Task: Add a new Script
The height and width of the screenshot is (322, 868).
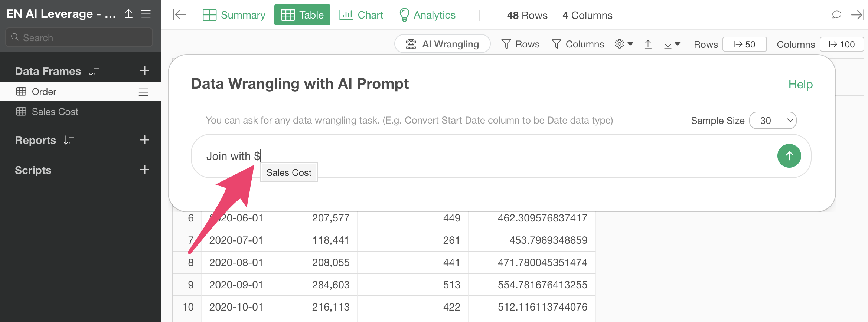Action: (x=145, y=170)
